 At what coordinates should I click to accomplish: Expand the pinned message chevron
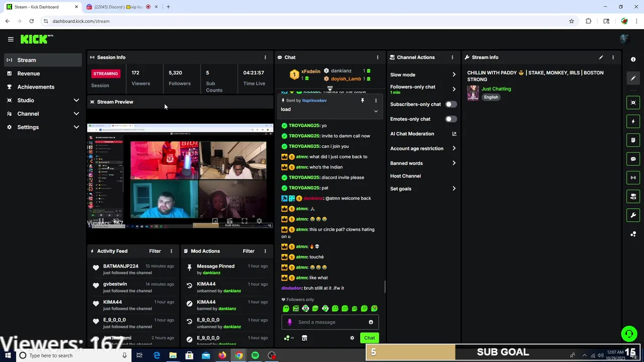point(375,111)
